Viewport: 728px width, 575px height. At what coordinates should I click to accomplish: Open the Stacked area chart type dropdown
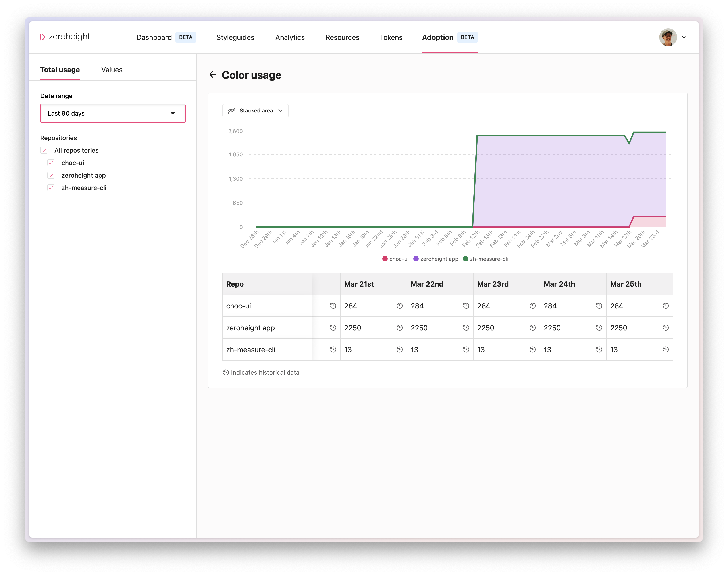(255, 110)
